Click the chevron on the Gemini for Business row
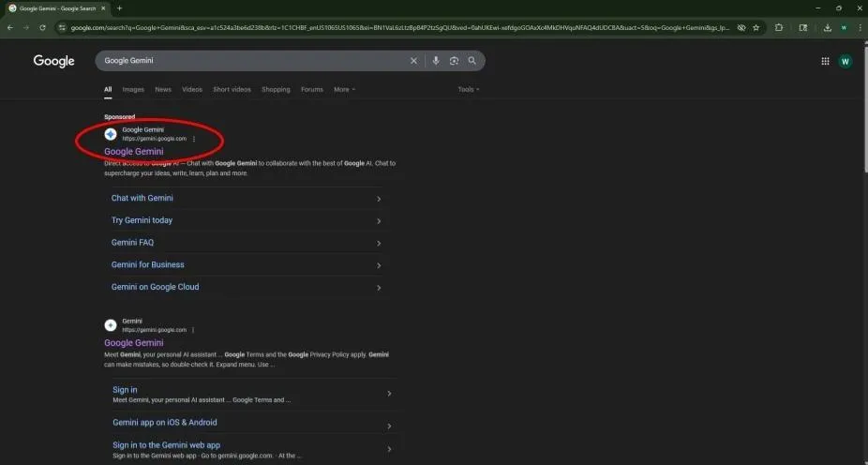Image resolution: width=868 pixels, height=465 pixels. [x=379, y=265]
